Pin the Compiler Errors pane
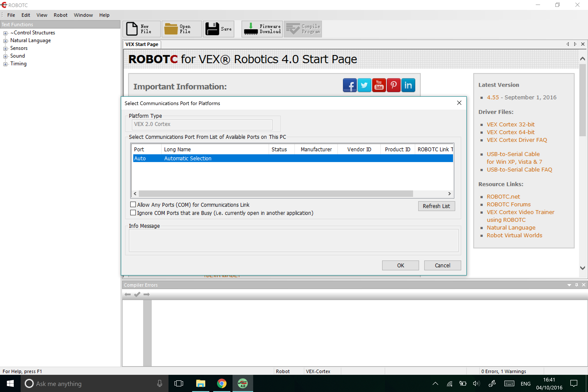The image size is (588, 392). [x=576, y=285]
